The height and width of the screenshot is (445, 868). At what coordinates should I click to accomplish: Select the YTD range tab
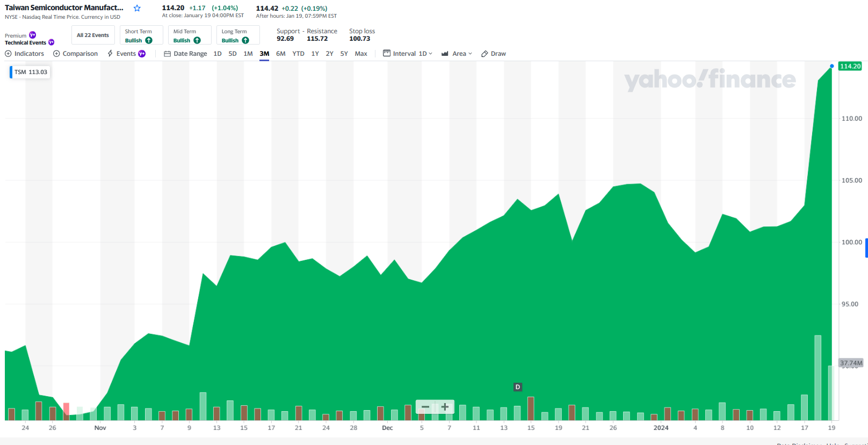click(x=299, y=54)
